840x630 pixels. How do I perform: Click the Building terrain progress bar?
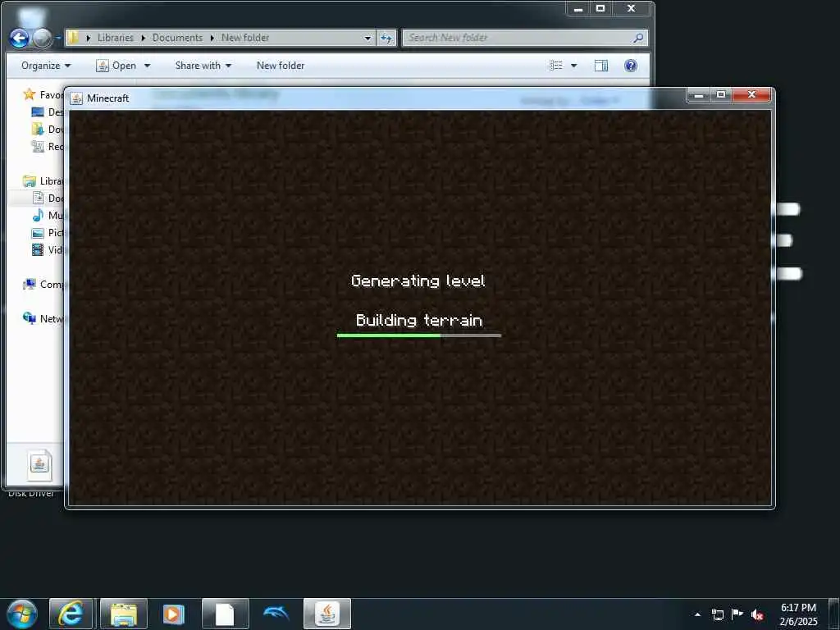click(x=419, y=336)
